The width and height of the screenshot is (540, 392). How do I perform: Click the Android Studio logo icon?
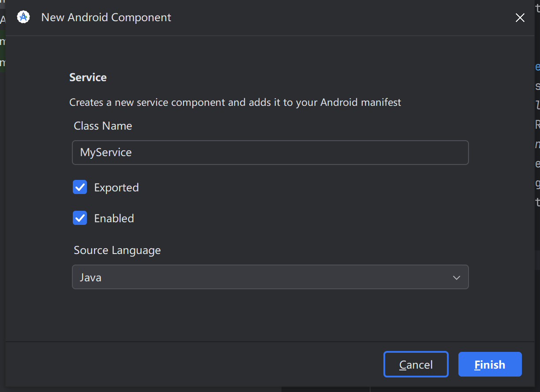tap(23, 17)
